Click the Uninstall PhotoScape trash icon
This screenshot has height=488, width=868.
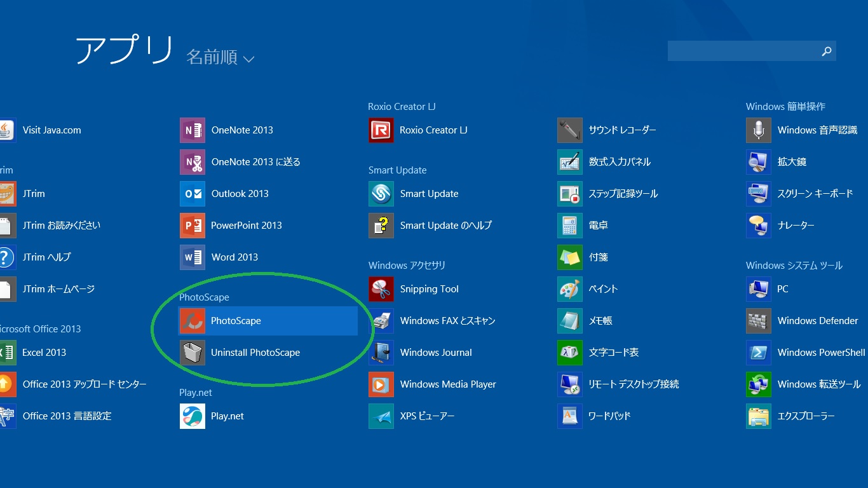click(x=193, y=353)
